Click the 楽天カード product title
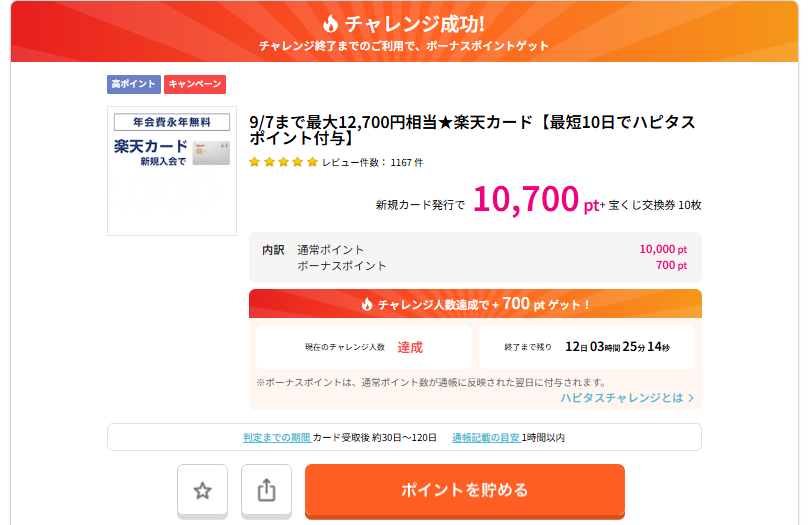This screenshot has height=525, width=809. point(472,131)
